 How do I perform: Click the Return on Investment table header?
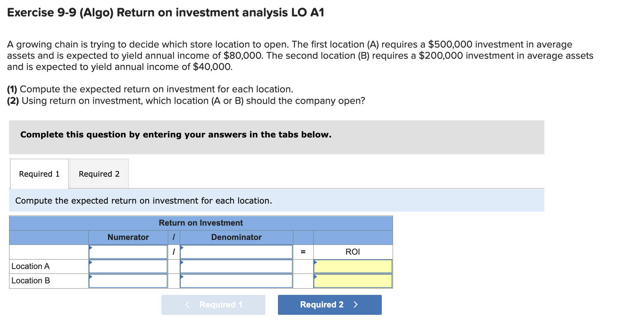(x=201, y=223)
